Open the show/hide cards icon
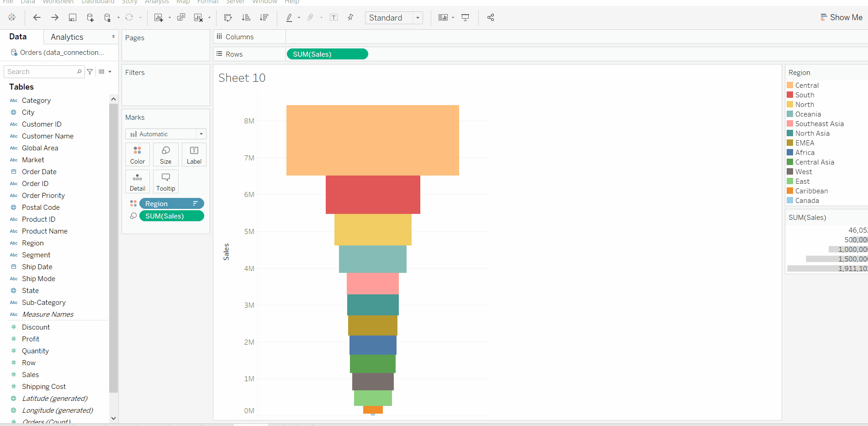This screenshot has width=868, height=426. (443, 17)
